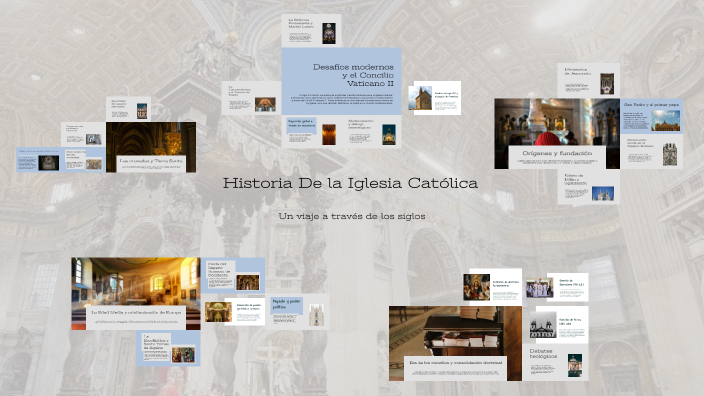
Task: Click the sunny basilica image in San Pedro card
Action: (665, 121)
